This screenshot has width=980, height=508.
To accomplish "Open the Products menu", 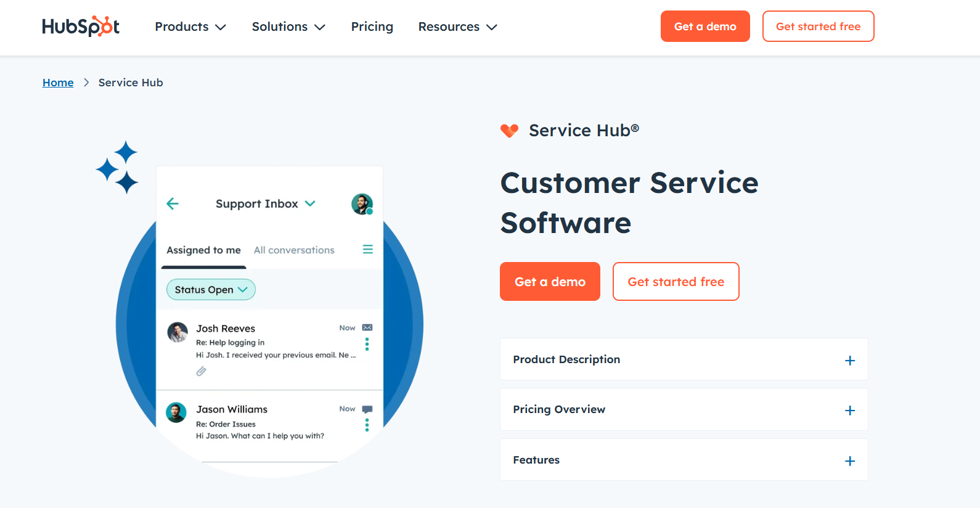I will click(190, 27).
